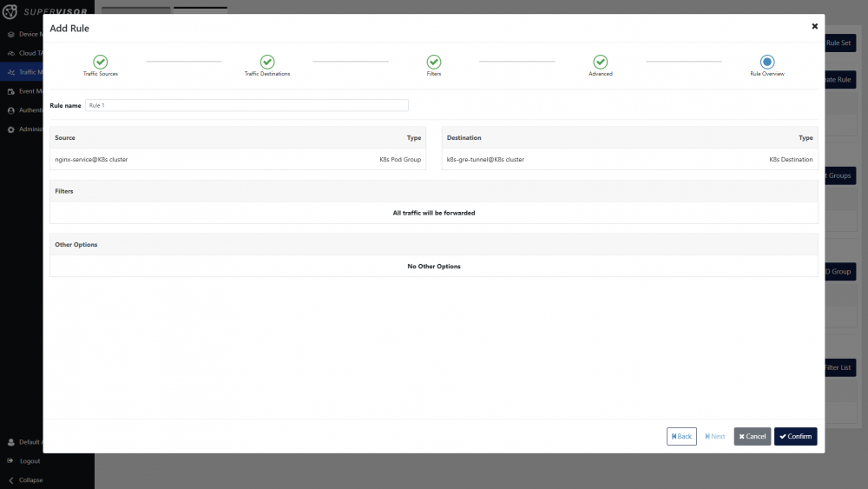The height and width of the screenshot is (489, 868).
Task: Open the Cloud TAP sidebar icon
Action: coord(11,53)
